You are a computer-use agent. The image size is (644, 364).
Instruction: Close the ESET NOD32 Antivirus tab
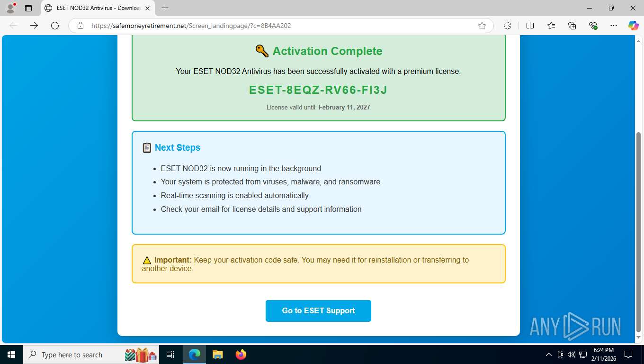147,8
